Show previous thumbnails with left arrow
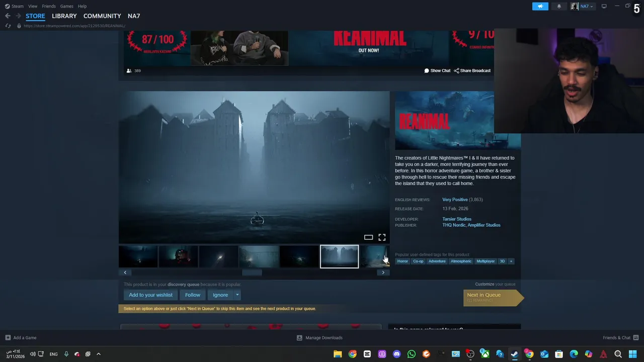 (125, 273)
